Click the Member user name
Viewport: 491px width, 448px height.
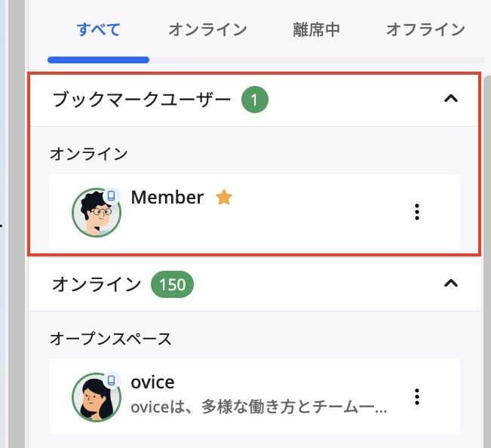tap(167, 198)
